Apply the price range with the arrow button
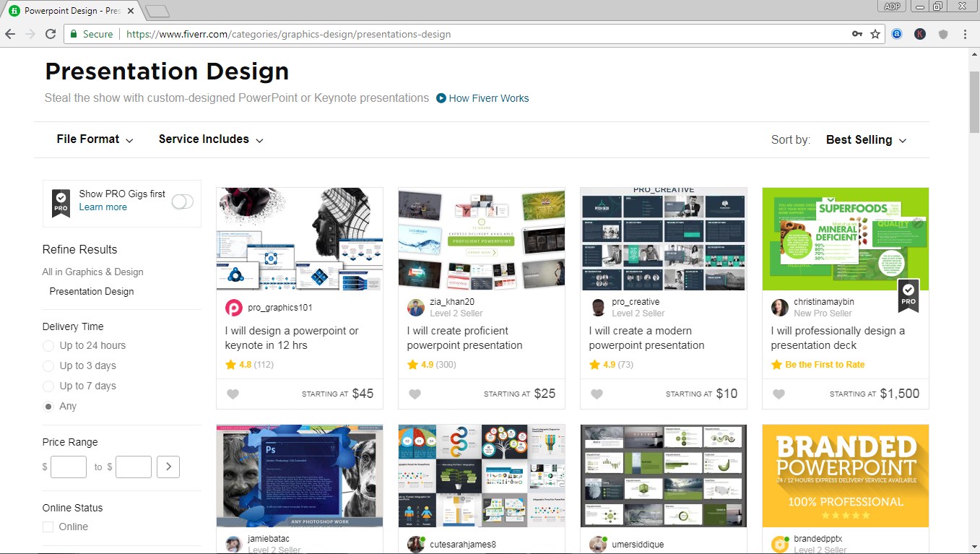980x554 pixels. pos(168,467)
